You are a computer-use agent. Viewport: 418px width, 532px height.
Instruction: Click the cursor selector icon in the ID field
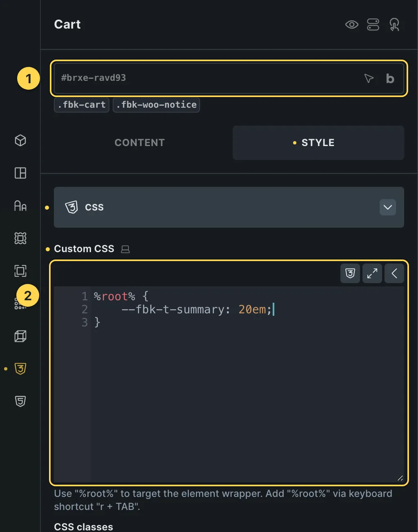tap(369, 78)
